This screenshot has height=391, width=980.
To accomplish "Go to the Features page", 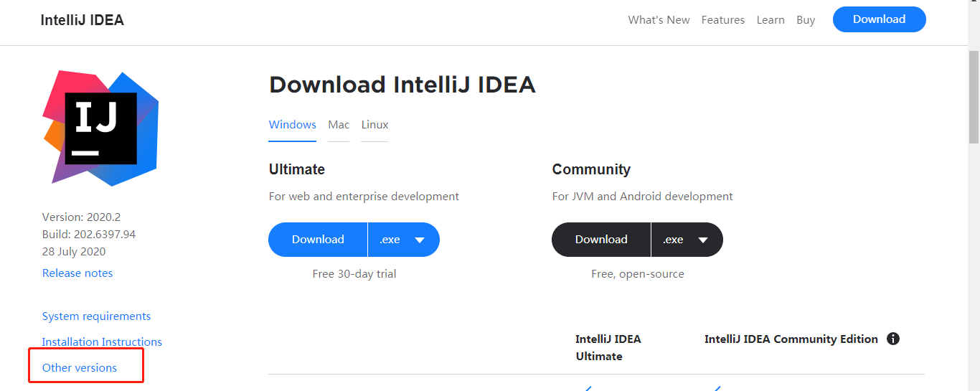I will [x=722, y=20].
